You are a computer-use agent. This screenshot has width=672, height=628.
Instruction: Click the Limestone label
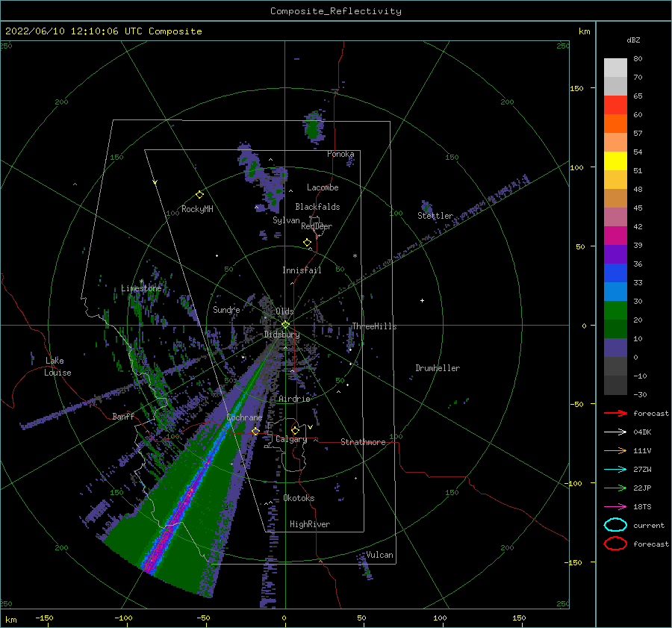[141, 288]
